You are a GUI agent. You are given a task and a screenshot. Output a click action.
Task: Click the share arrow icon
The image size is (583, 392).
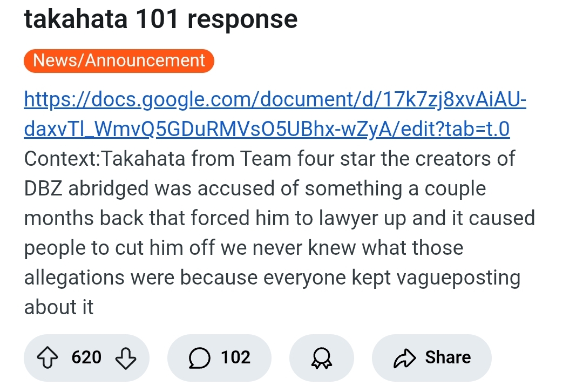coord(404,357)
